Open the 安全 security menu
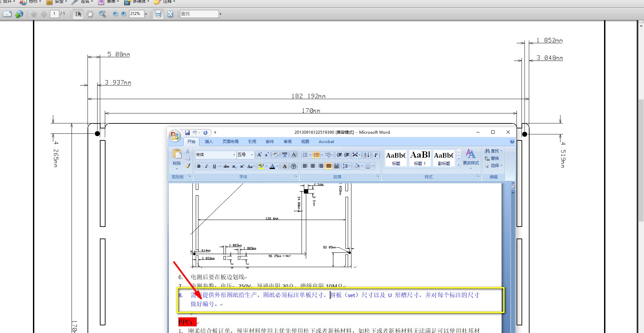 tap(57, 2)
